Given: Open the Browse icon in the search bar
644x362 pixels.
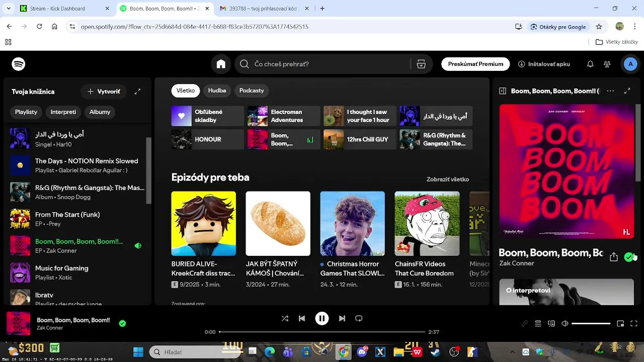Looking at the screenshot, I should coord(421,64).
